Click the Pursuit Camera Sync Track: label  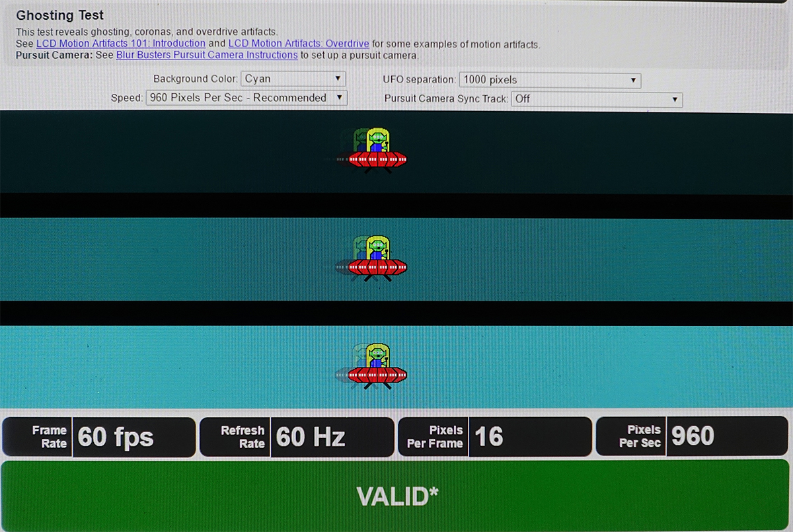pos(447,98)
